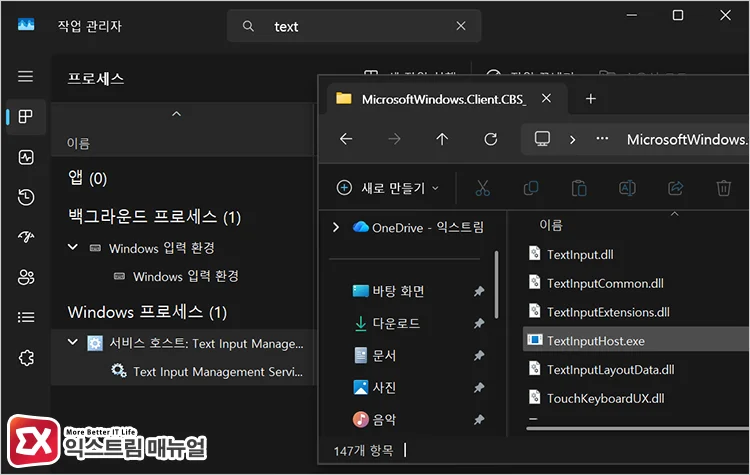Open OneDrive - 익스트림 in navigation pane
The width and height of the screenshot is (750, 475).
pos(418,227)
